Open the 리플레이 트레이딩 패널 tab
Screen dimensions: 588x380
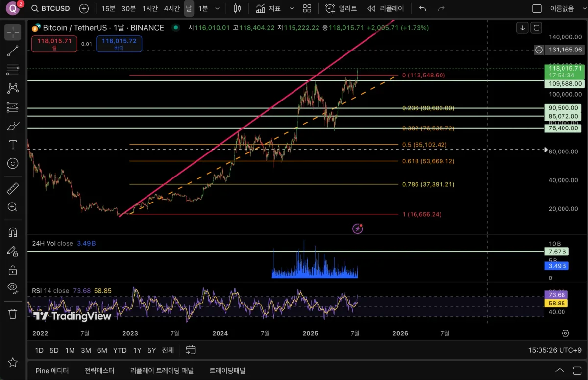(162, 370)
